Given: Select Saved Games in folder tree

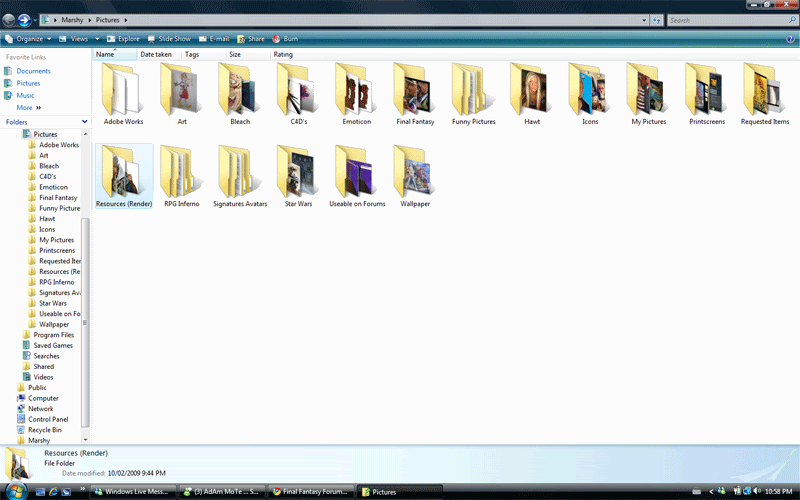Looking at the screenshot, I should pos(48,345).
